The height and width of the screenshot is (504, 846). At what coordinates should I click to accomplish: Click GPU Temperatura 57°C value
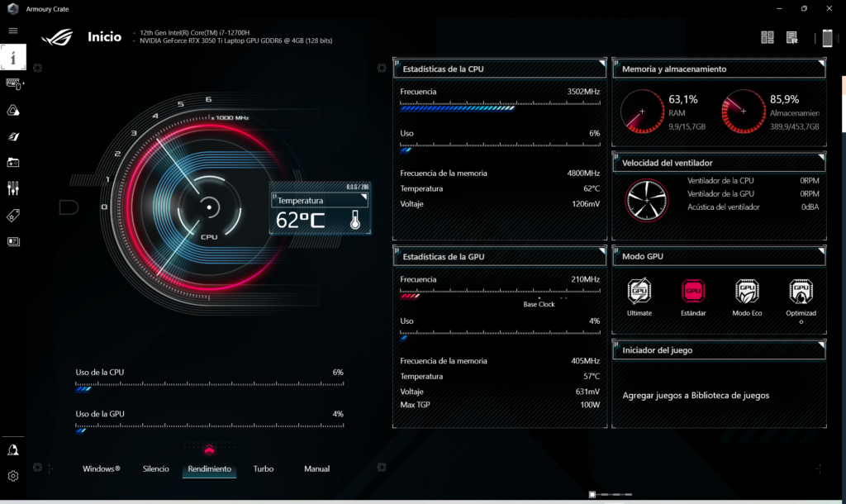592,376
